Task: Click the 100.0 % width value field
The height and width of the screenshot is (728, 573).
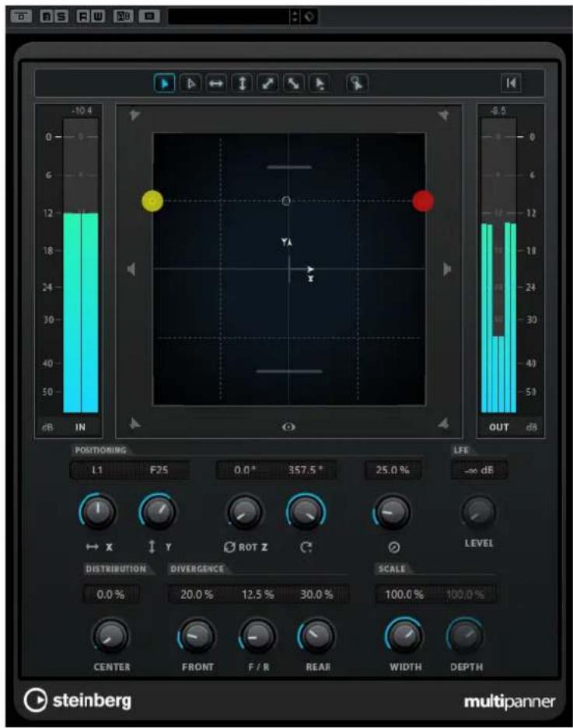Action: tap(404, 594)
